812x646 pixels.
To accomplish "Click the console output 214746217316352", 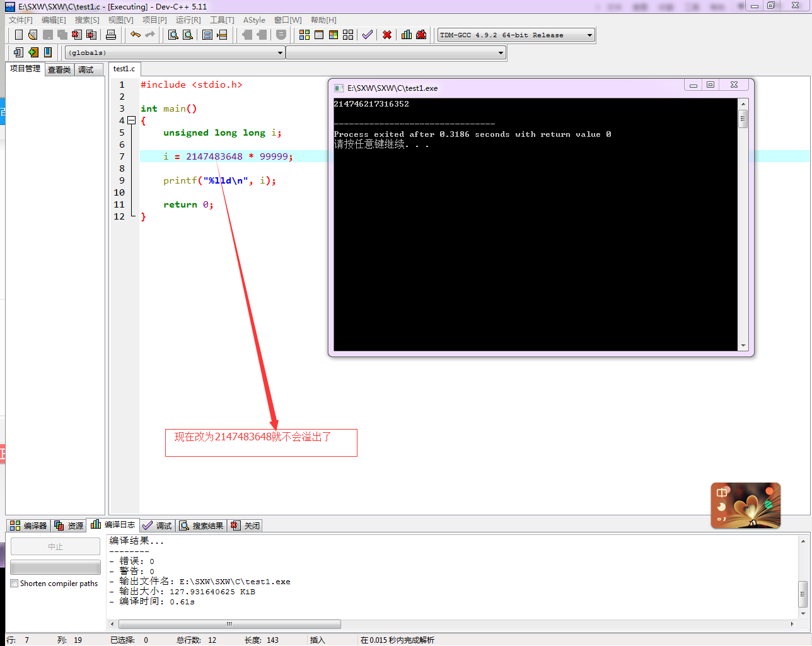I will pos(371,104).
